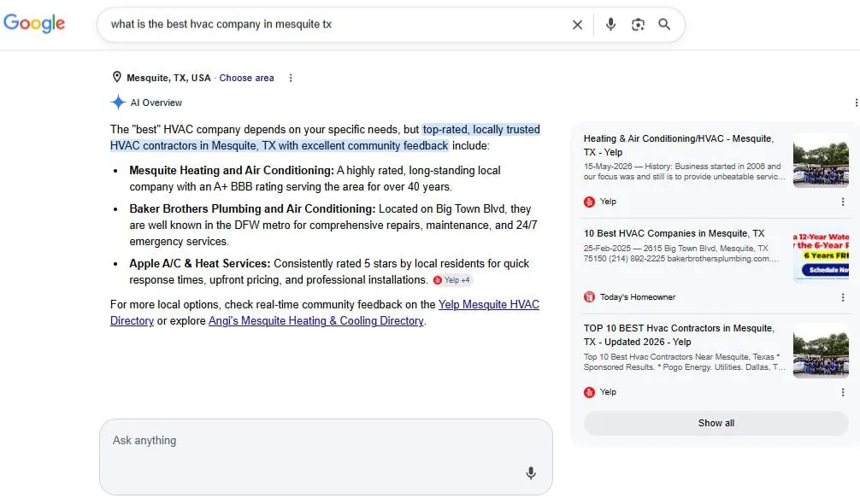
Task: Open Angi's Mesquite Heating & Cooling Directory link
Action: [316, 320]
